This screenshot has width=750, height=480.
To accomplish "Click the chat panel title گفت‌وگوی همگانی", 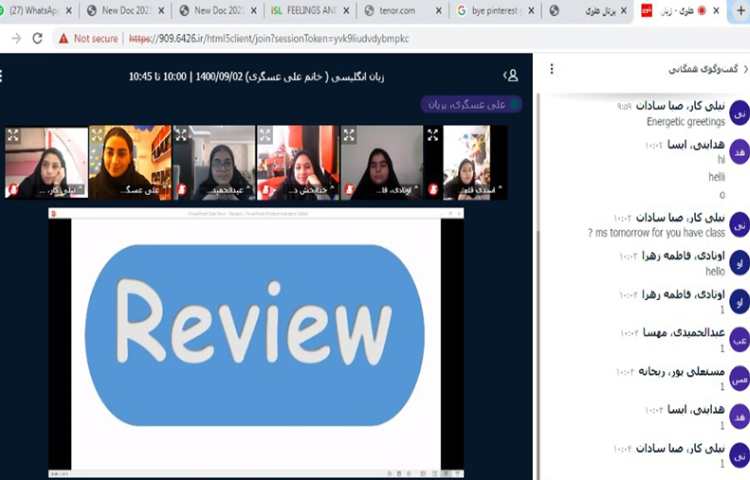I will click(x=703, y=69).
